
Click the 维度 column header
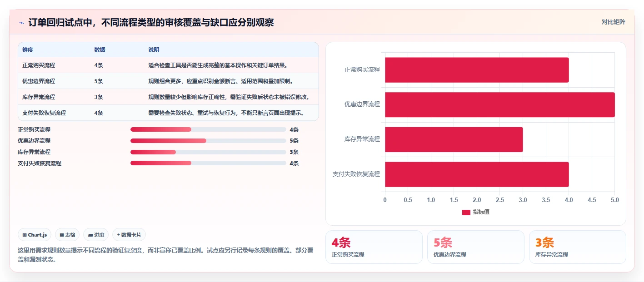[28, 50]
